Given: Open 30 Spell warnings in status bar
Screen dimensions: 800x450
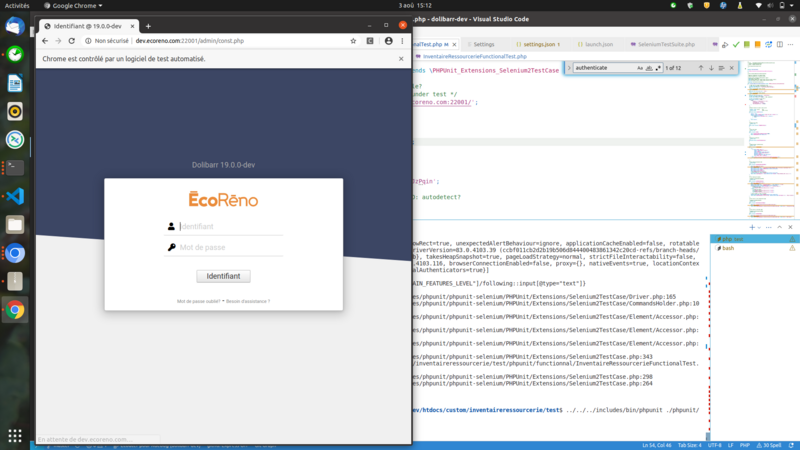Looking at the screenshot, I should coord(769,445).
